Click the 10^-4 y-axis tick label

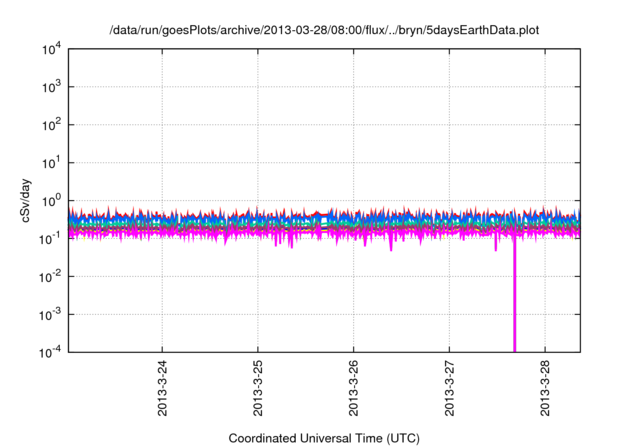[50, 352]
